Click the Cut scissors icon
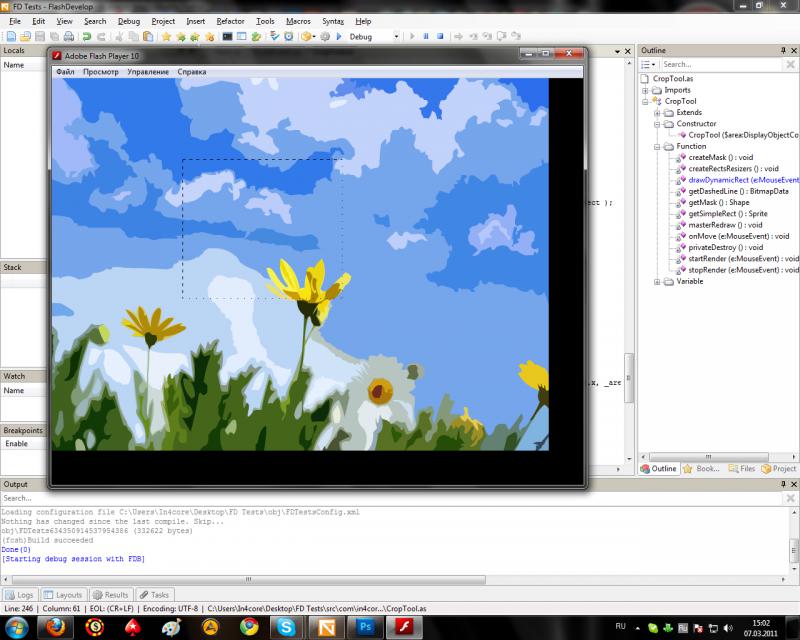The height and width of the screenshot is (640, 800). click(x=119, y=36)
